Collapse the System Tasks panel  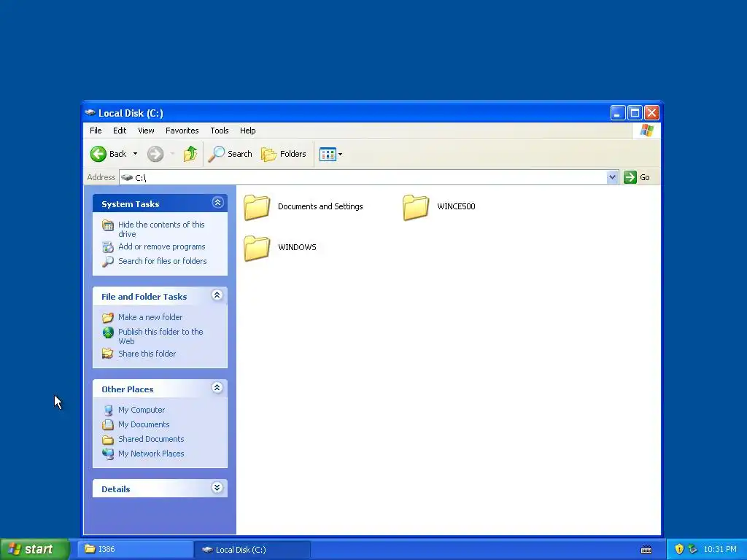[x=217, y=203]
